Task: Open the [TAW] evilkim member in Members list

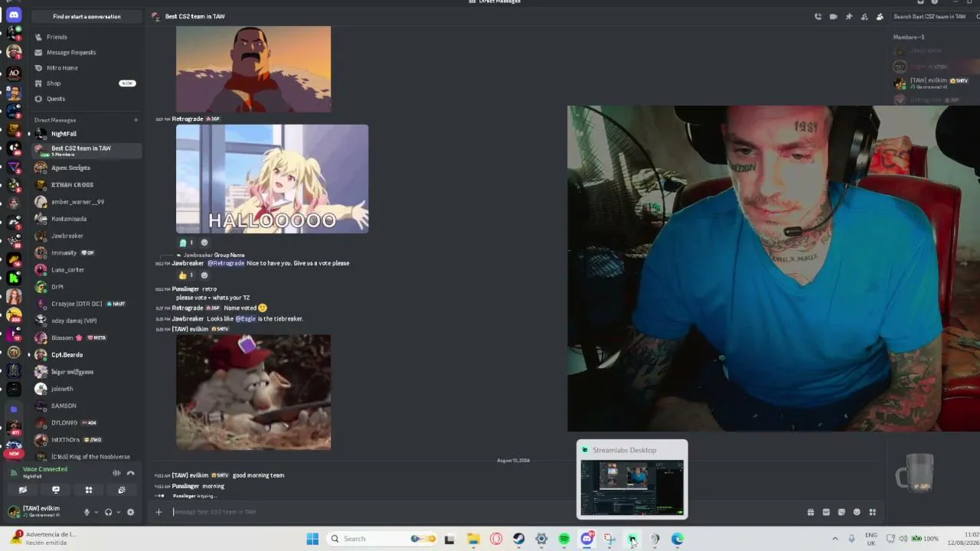Action: click(x=935, y=83)
